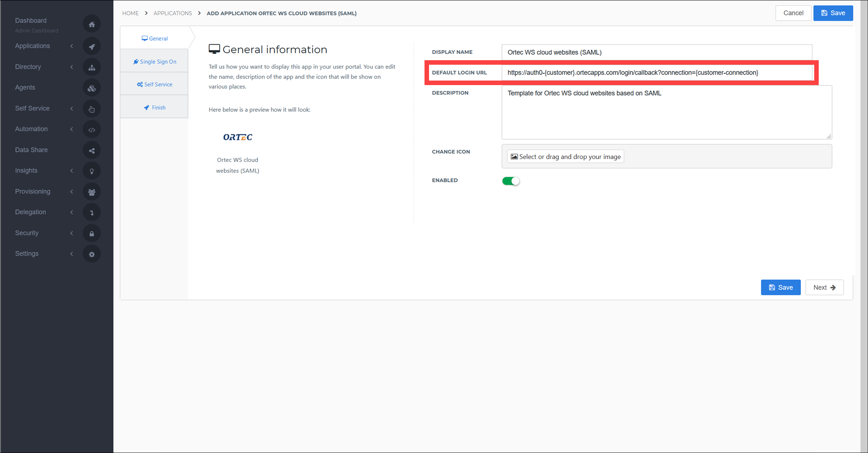
Task: Open Dashboard in the sidebar
Action: pyautogui.click(x=31, y=20)
